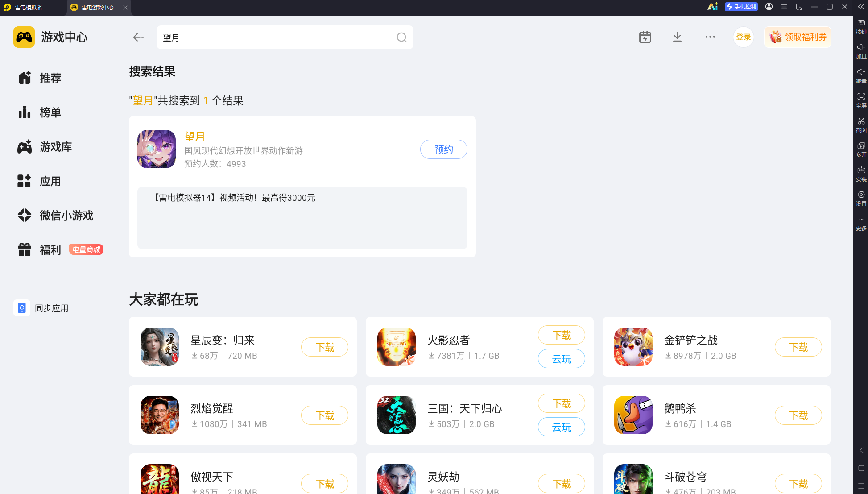Click the 手机控制 button in title bar
This screenshot has width=868, height=494.
[741, 7]
